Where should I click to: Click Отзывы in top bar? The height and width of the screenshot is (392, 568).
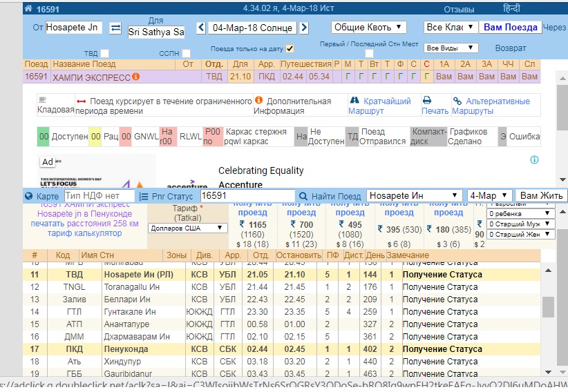(x=459, y=10)
